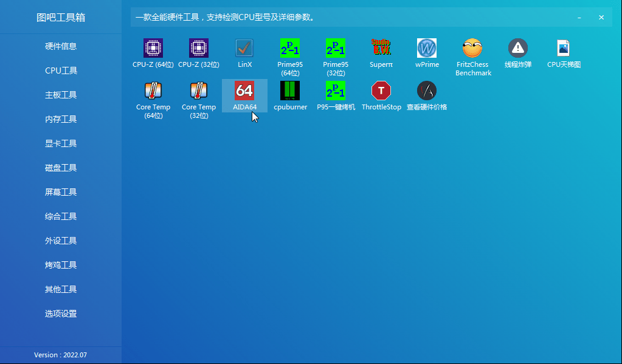Switch to 内存工具 category
622x364 pixels.
coord(61,119)
